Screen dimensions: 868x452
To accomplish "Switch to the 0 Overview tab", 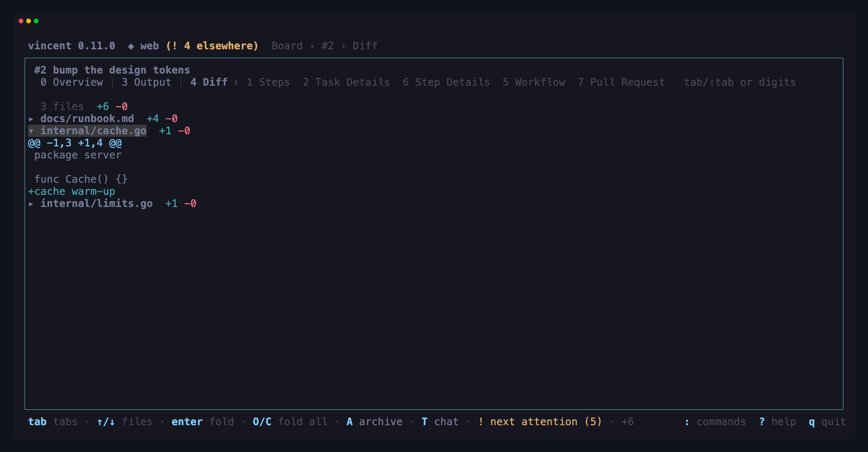I will click(72, 82).
